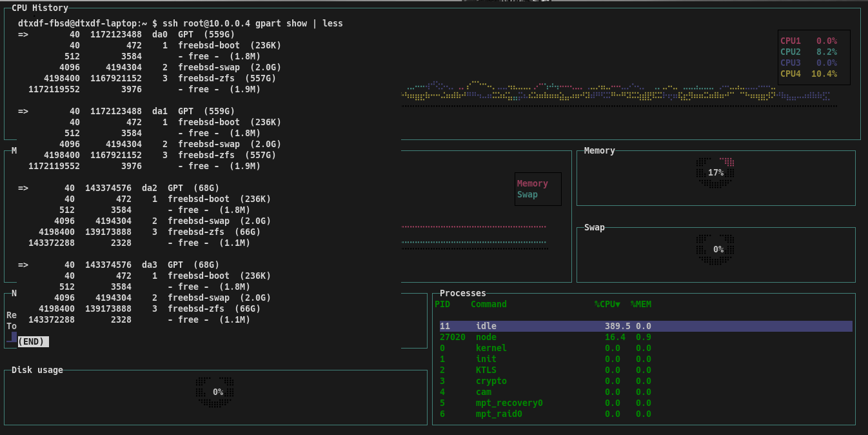Click the Command column header

tap(488, 304)
